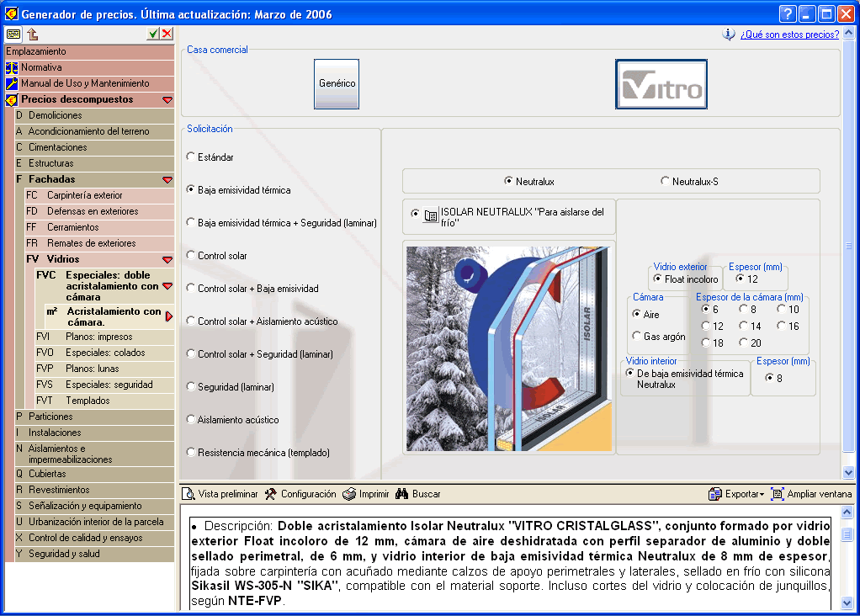This screenshot has height=616, width=860.
Task: Open Urbanización interior de la parcela
Action: coord(94,522)
